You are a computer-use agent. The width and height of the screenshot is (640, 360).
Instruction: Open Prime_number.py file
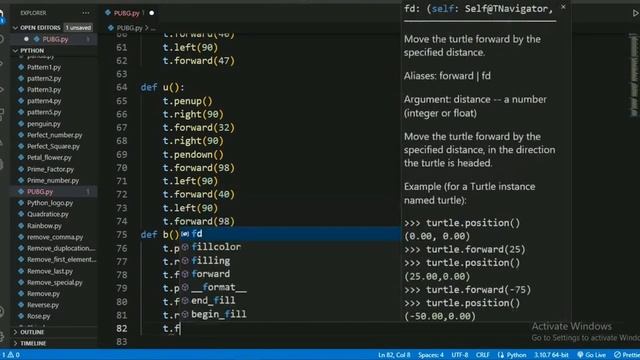tap(53, 180)
